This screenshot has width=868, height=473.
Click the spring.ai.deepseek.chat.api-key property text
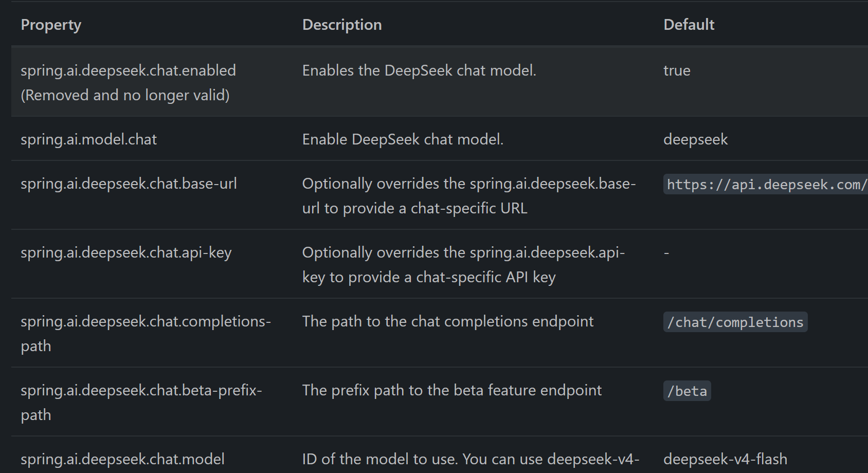126,252
